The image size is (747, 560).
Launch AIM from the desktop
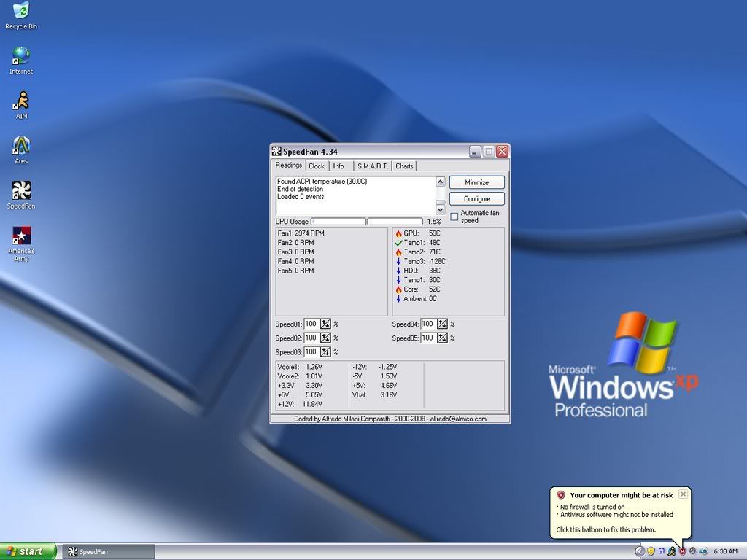click(21, 101)
